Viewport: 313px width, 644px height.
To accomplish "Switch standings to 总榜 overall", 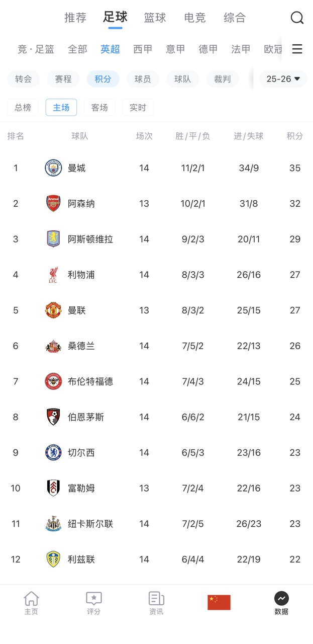I will [23, 108].
